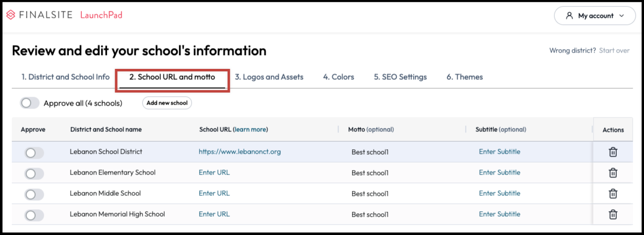Image resolution: width=644 pixels, height=235 pixels.
Task: Click the Wrong district? text
Action: [x=573, y=51]
